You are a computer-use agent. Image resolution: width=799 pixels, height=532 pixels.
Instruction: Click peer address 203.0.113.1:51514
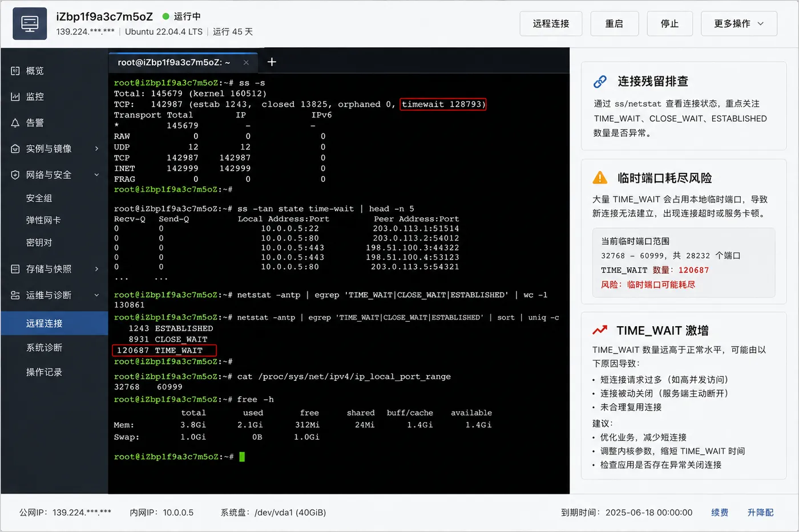pyautogui.click(x=416, y=229)
